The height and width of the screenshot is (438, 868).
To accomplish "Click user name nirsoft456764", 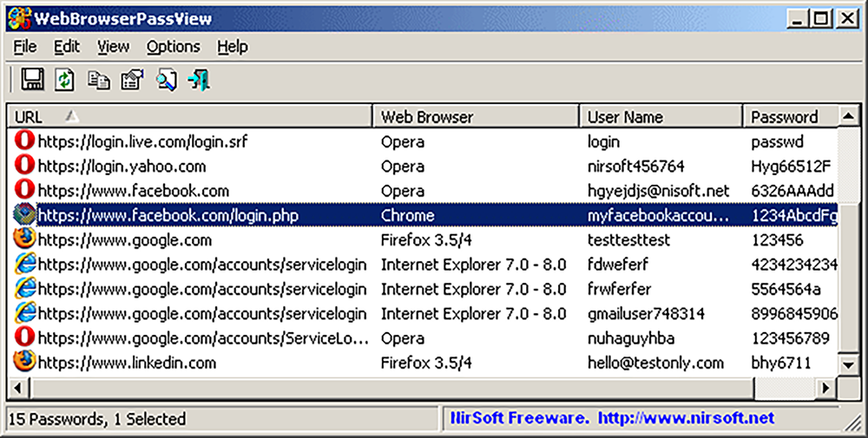I will [636, 167].
